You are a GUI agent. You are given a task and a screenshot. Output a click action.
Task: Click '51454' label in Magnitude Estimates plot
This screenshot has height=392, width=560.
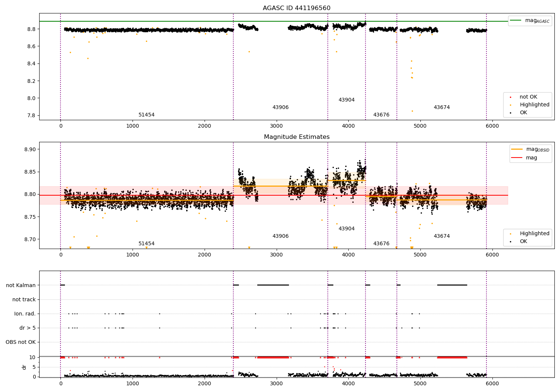coord(146,243)
